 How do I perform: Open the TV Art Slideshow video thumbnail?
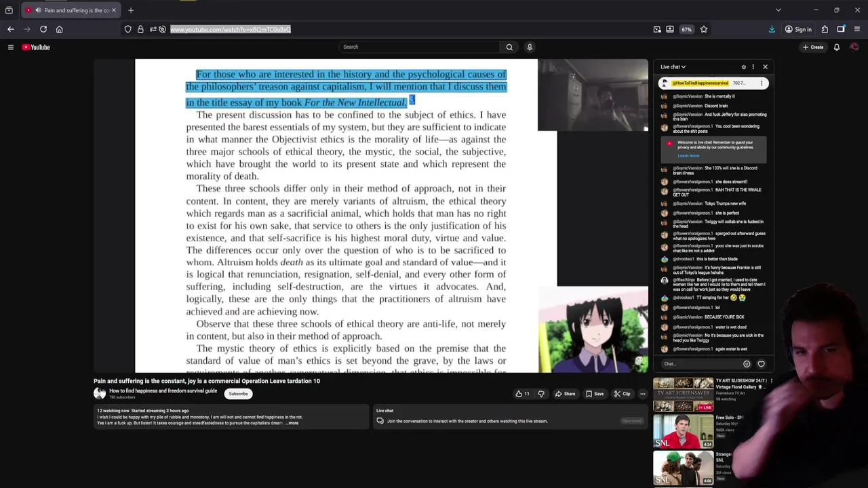[x=683, y=394]
